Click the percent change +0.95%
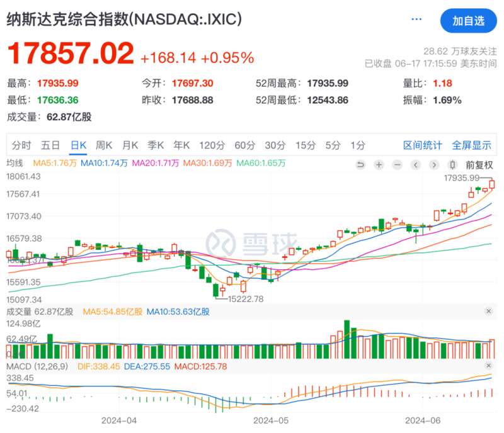This screenshot has width=504, height=433. (227, 58)
